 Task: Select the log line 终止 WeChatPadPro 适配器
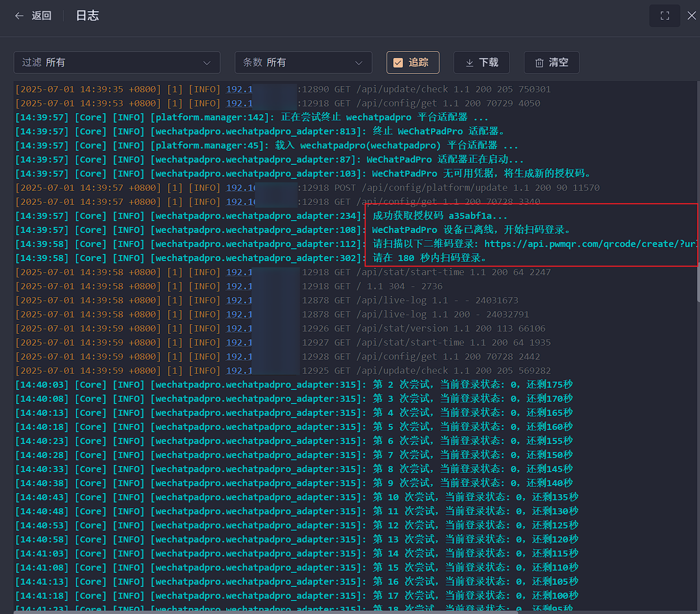pyautogui.click(x=260, y=132)
